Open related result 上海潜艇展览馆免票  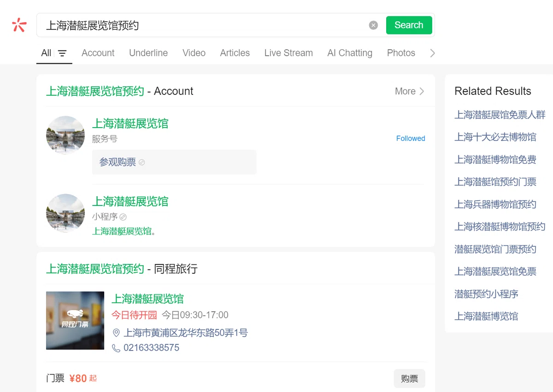pos(495,271)
